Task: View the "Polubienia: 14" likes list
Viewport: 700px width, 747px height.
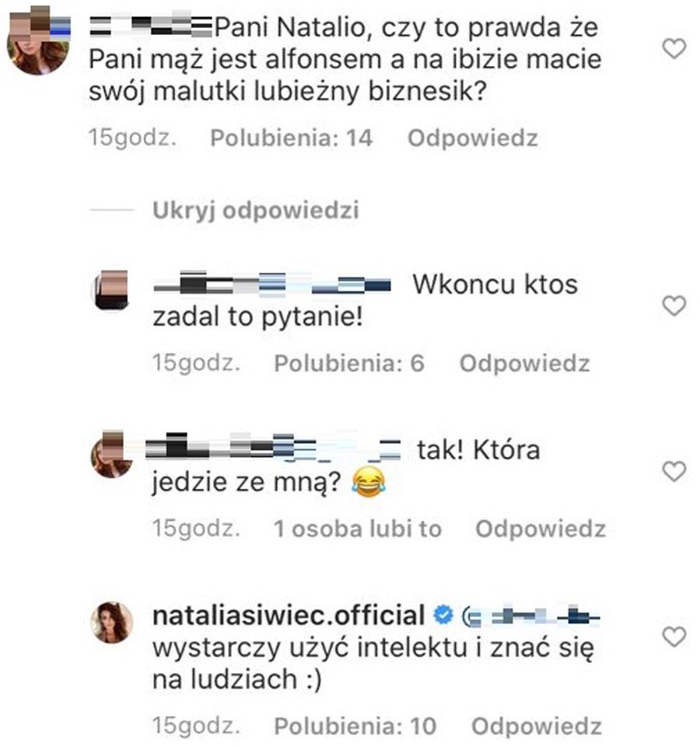Action: (x=292, y=139)
